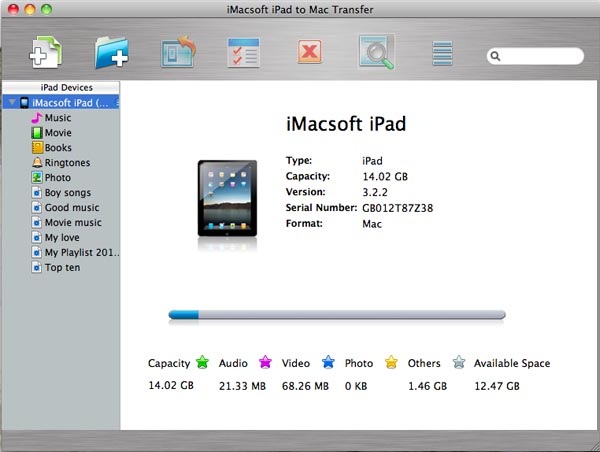This screenshot has height=452, width=600.
Task: Click the 0 KB photo value
Action: 356,386
